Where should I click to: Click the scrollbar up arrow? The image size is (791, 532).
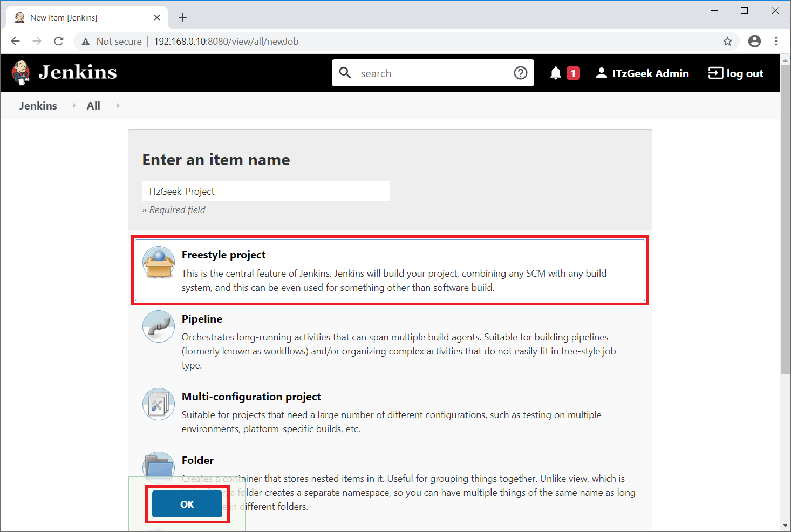pyautogui.click(x=785, y=59)
